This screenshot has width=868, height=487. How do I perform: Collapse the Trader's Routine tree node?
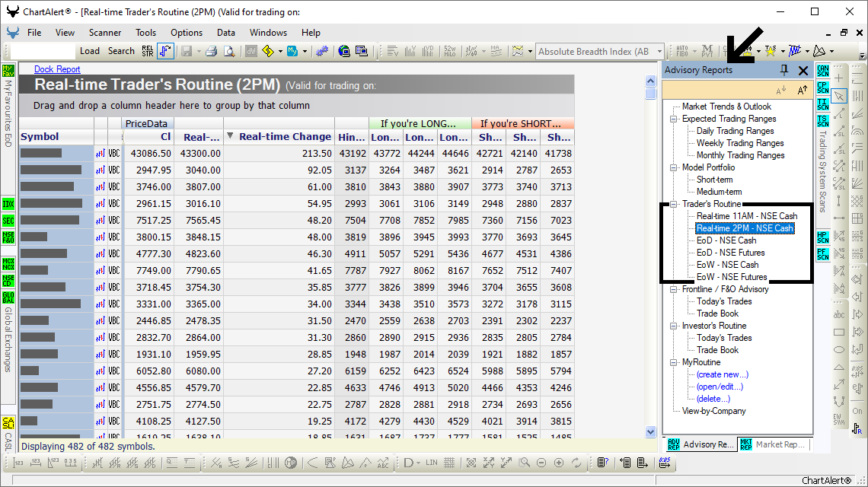pos(674,204)
